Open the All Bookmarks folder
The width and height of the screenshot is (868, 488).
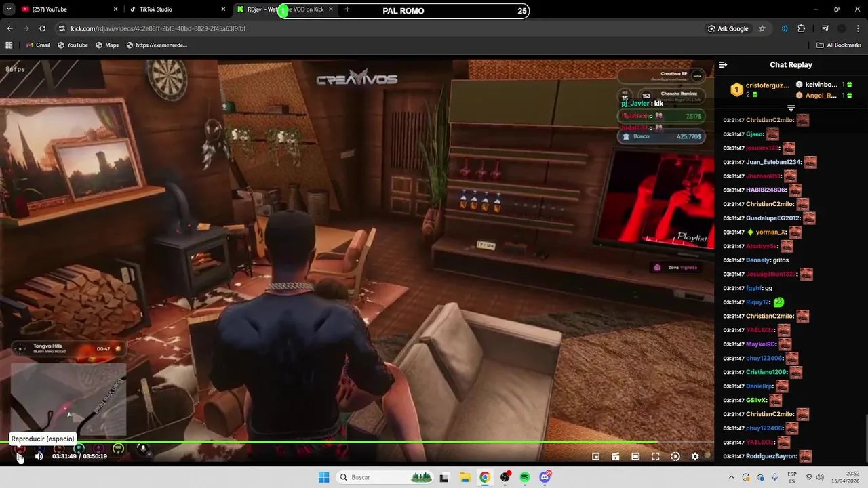(839, 45)
